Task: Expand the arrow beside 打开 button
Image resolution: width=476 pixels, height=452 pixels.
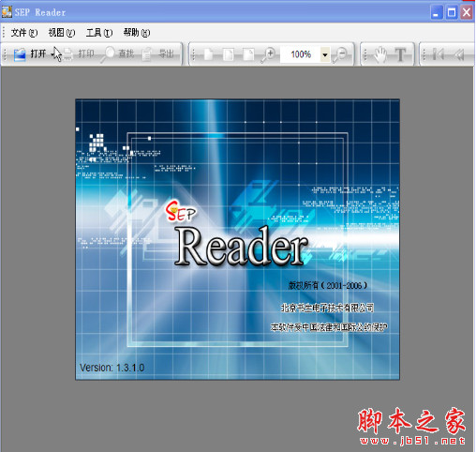Action: click(x=52, y=54)
